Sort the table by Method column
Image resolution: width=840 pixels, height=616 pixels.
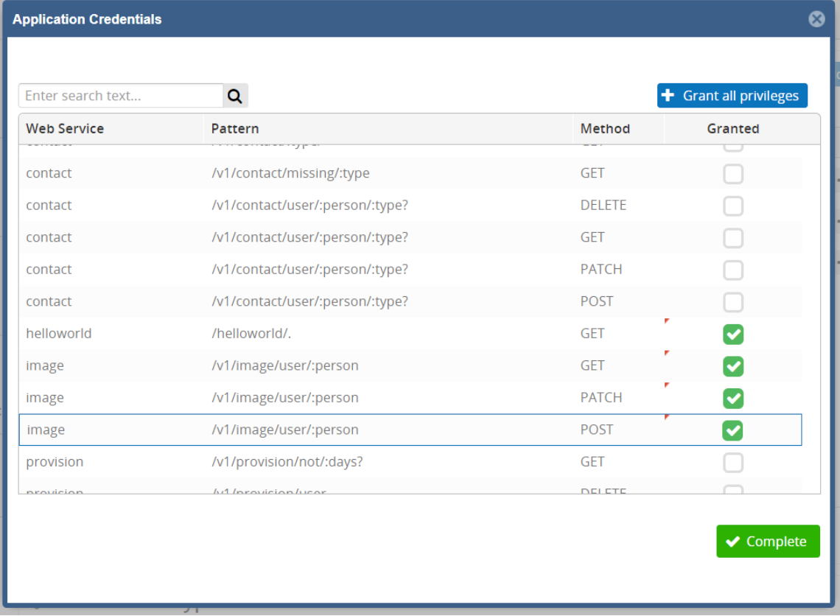(x=605, y=129)
